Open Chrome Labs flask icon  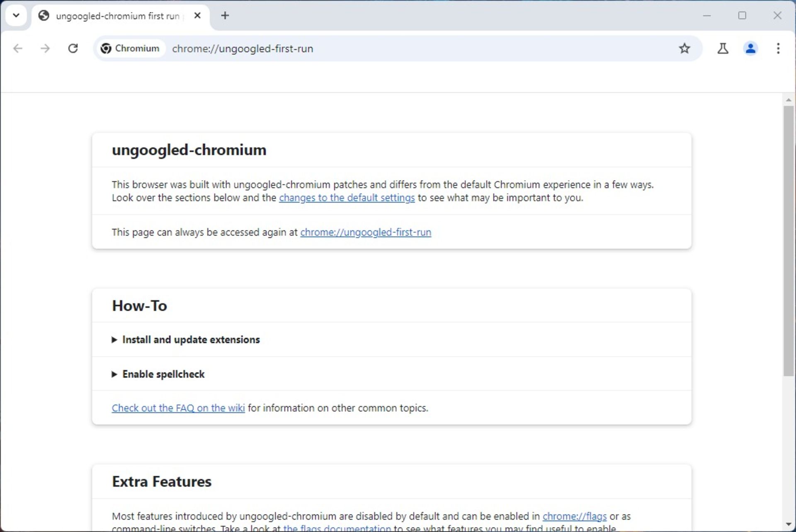tap(723, 48)
